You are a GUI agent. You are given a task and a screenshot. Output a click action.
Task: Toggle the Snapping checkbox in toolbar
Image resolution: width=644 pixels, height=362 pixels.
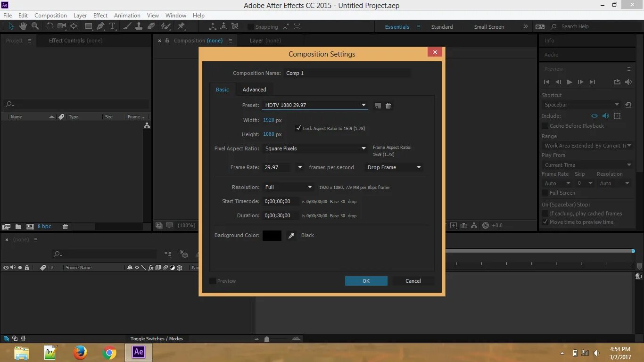tap(251, 27)
